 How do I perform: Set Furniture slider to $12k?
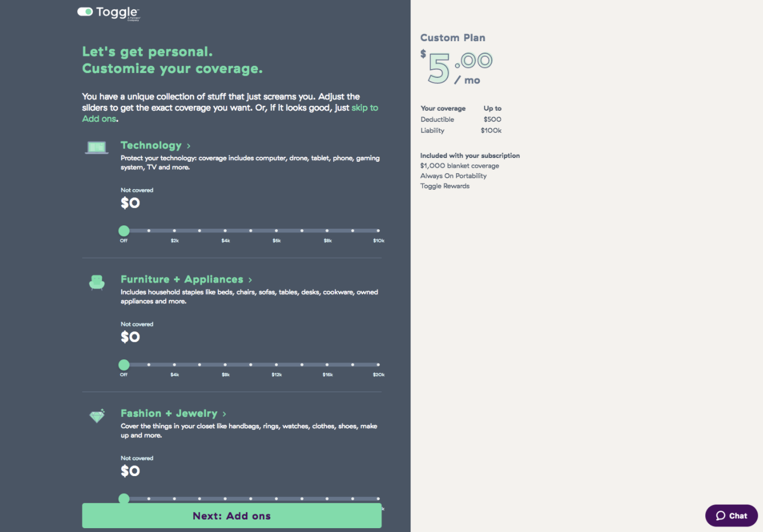coord(276,365)
